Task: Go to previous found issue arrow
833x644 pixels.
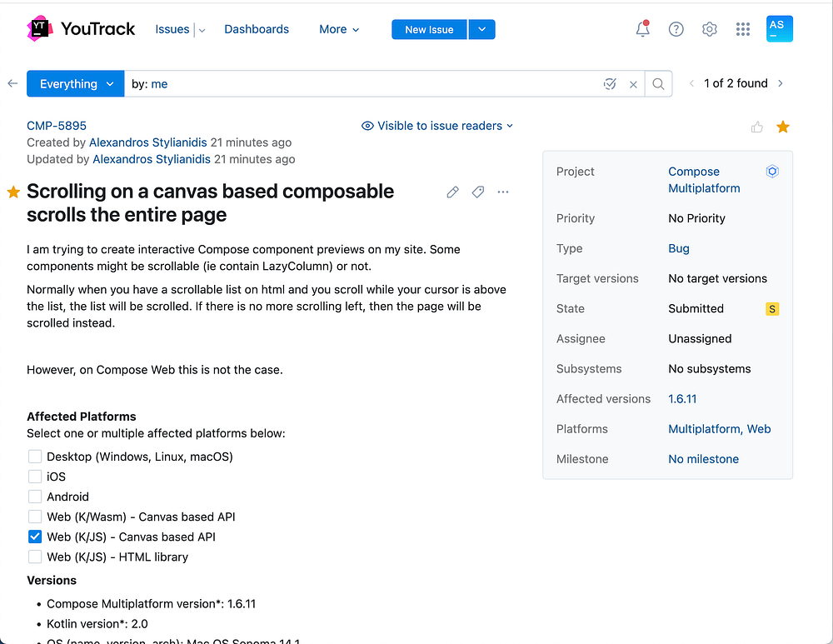Action: coord(691,83)
